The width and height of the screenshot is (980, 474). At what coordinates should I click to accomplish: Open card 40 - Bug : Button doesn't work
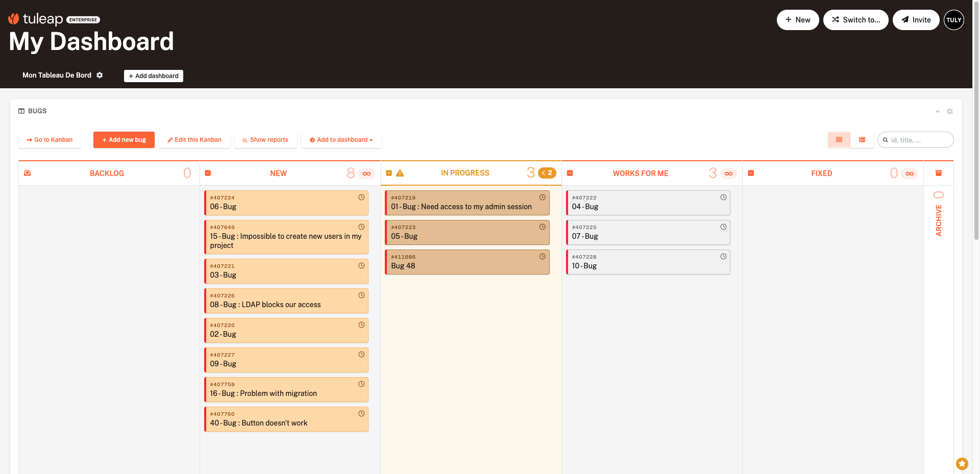(286, 419)
